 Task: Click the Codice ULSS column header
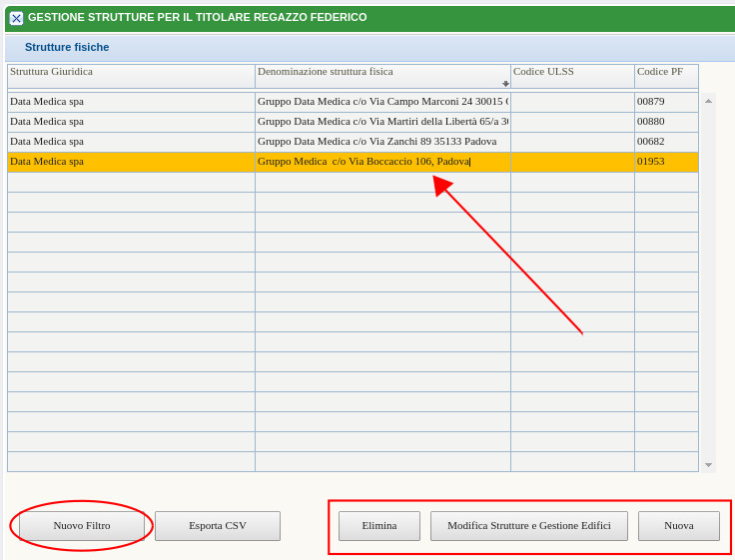(572, 72)
